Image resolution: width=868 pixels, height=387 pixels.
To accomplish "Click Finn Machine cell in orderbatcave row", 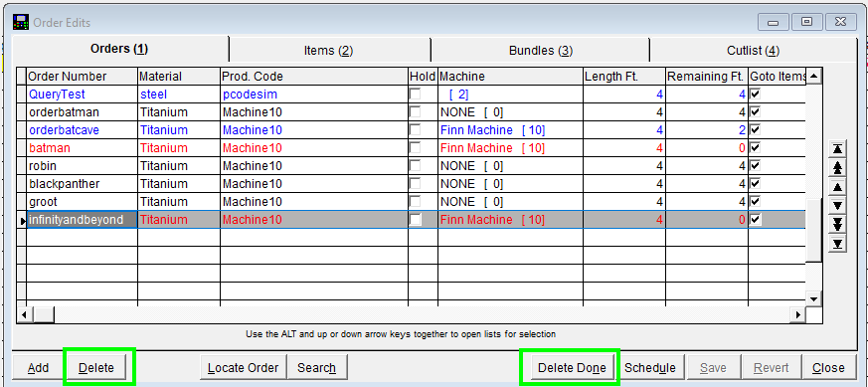I will [x=510, y=130].
